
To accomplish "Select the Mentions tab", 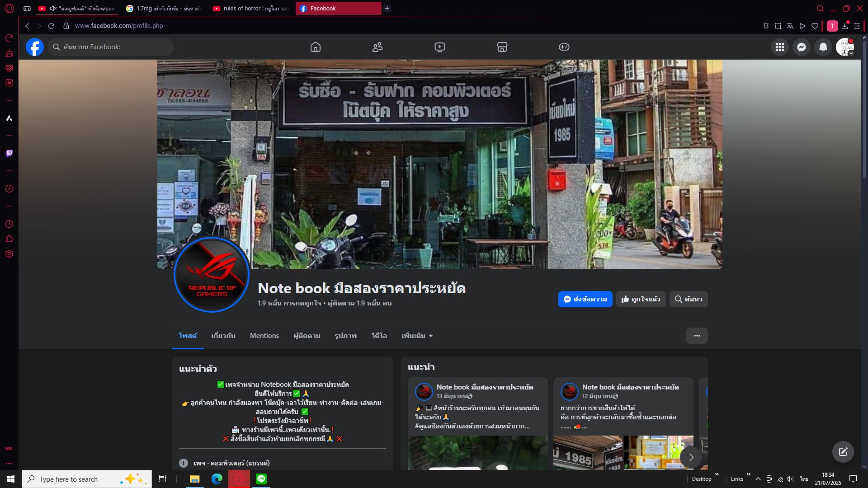I will (x=264, y=336).
